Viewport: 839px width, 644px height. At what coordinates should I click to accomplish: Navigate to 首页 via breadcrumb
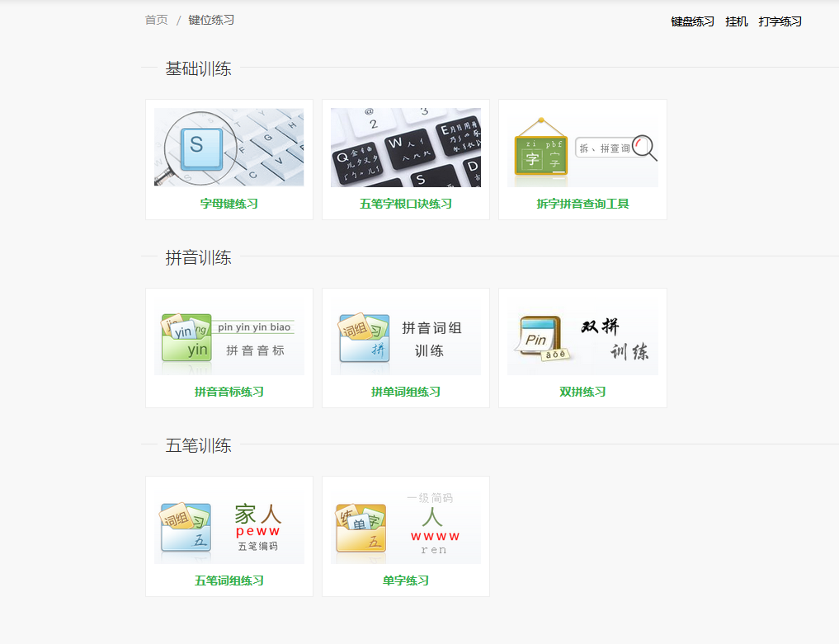click(155, 20)
